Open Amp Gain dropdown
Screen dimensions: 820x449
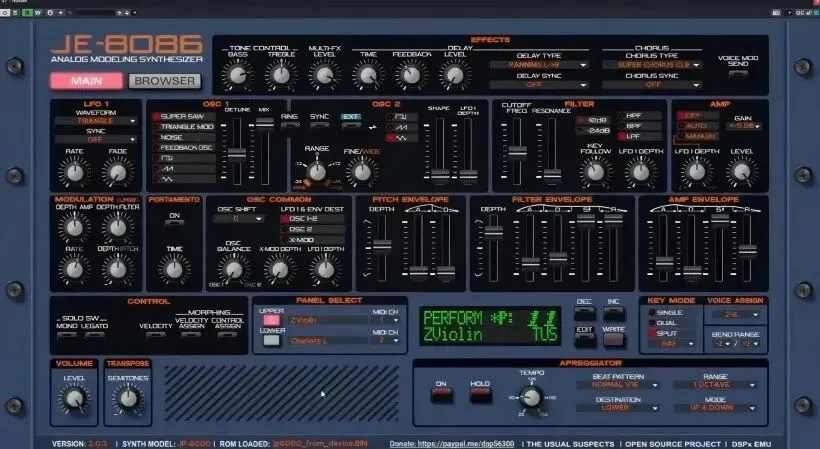pyautogui.click(x=743, y=126)
